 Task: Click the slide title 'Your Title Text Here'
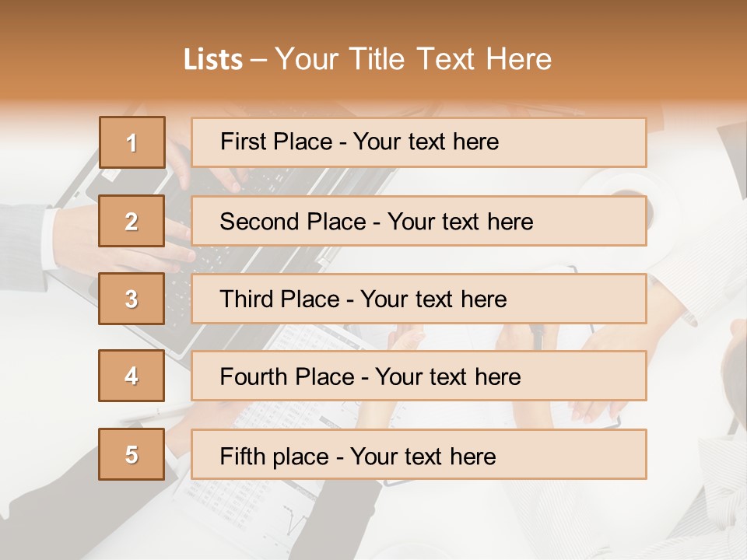click(413, 59)
